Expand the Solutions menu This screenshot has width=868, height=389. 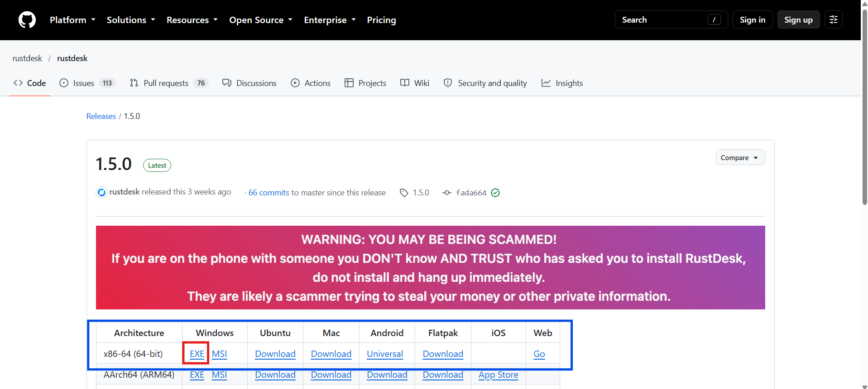coord(131,20)
